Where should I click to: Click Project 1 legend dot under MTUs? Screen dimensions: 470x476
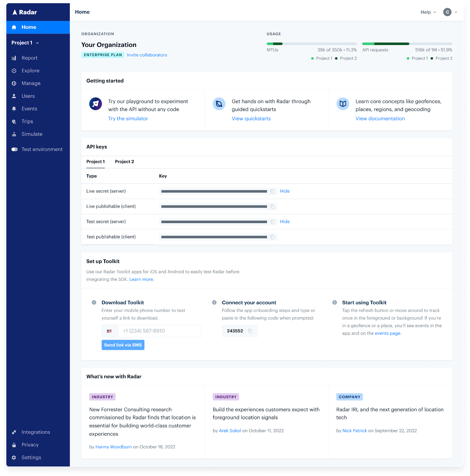[x=312, y=59]
